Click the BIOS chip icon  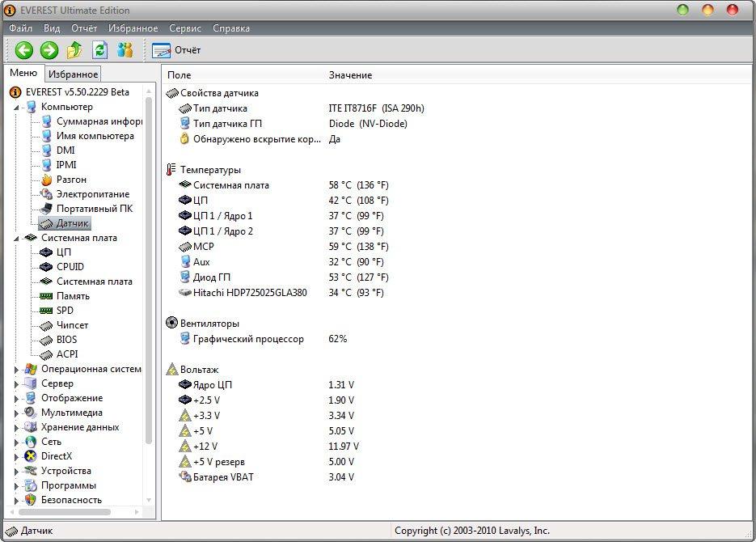(46, 341)
